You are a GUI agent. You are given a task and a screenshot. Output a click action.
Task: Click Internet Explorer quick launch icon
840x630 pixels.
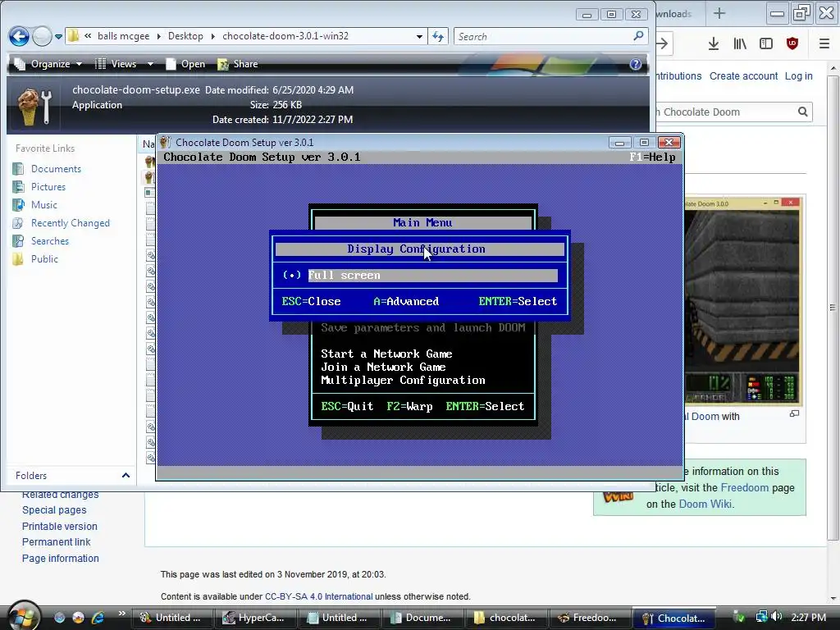pyautogui.click(x=98, y=618)
